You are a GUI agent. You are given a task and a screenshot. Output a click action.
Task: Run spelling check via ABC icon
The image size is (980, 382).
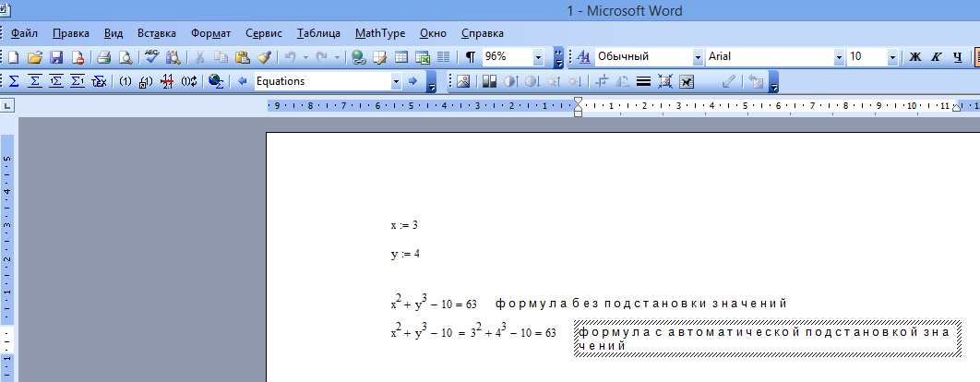coord(151,57)
